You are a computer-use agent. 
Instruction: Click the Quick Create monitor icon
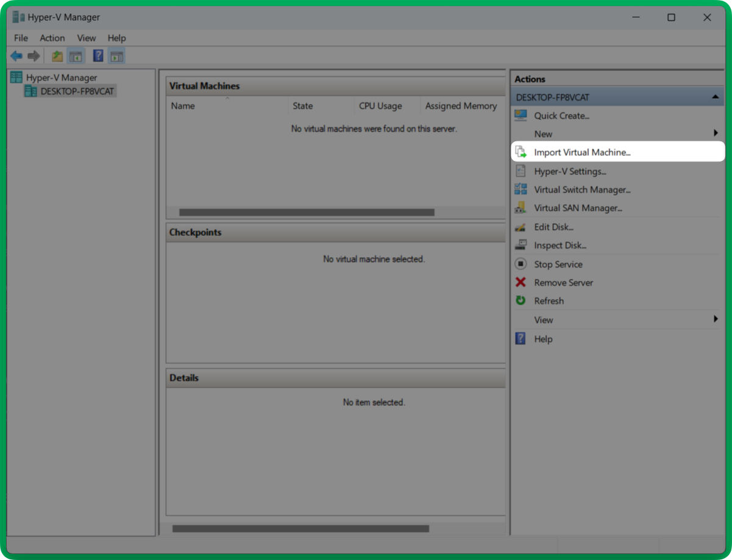point(521,115)
